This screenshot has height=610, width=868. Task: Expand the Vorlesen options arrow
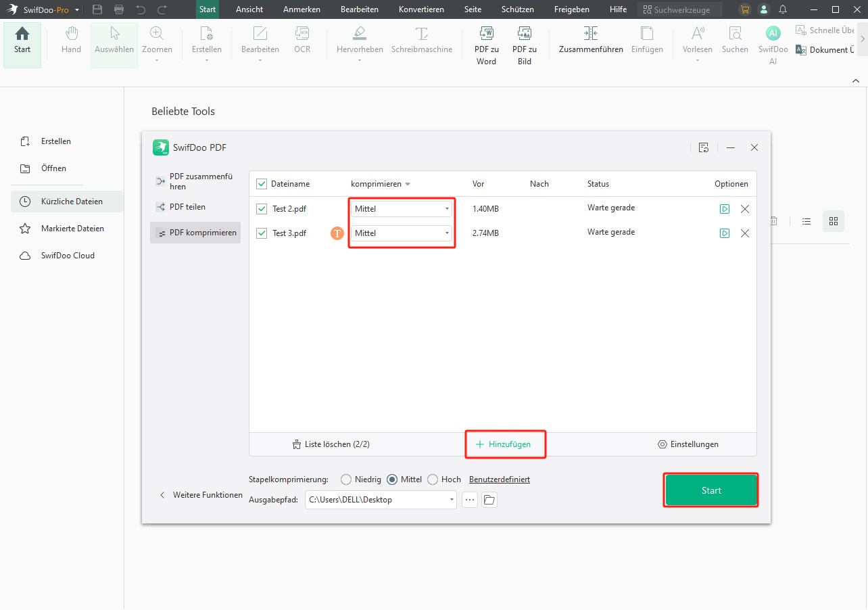pyautogui.click(x=698, y=61)
